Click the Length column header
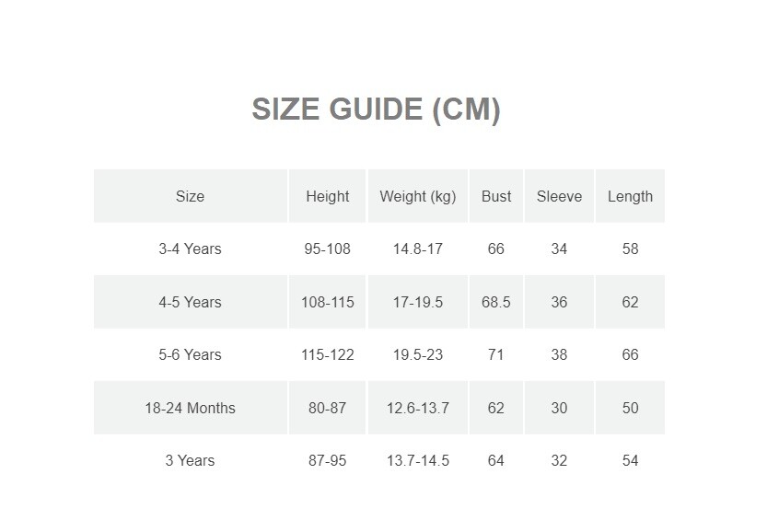This screenshot has height=532, width=767. (630, 196)
